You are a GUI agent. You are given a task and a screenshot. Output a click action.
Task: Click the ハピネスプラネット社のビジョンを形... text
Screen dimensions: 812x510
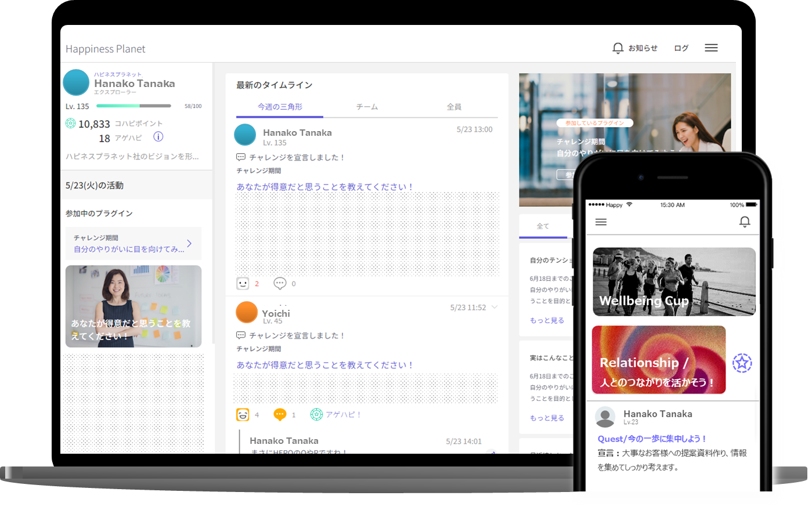132,156
